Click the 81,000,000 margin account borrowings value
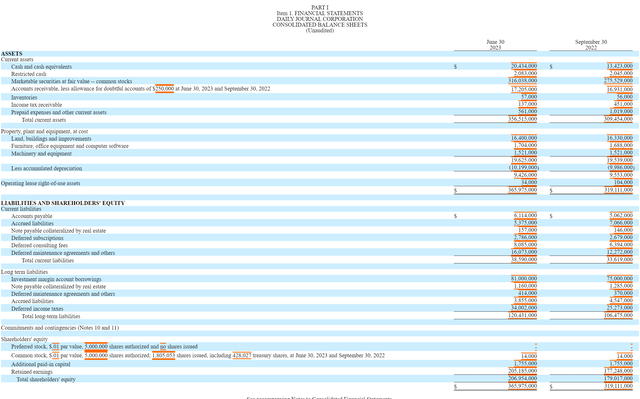The height and width of the screenshot is (399, 640). [524, 279]
